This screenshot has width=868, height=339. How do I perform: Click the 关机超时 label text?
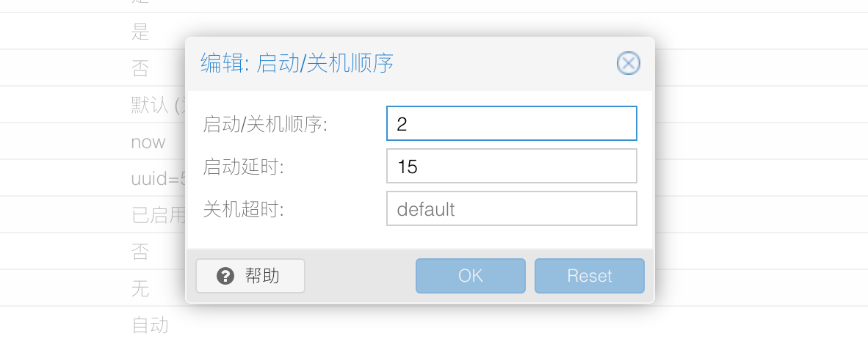tap(243, 210)
